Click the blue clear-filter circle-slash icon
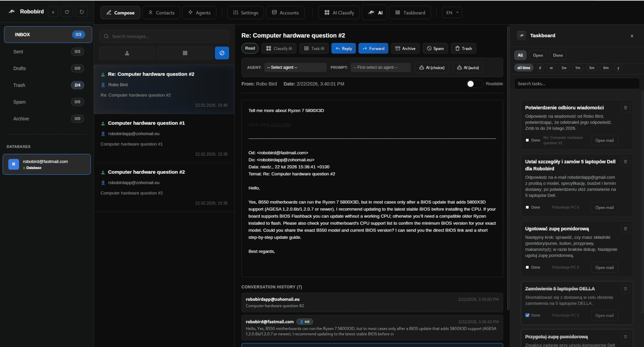The height and width of the screenshot is (347, 644). (x=222, y=53)
